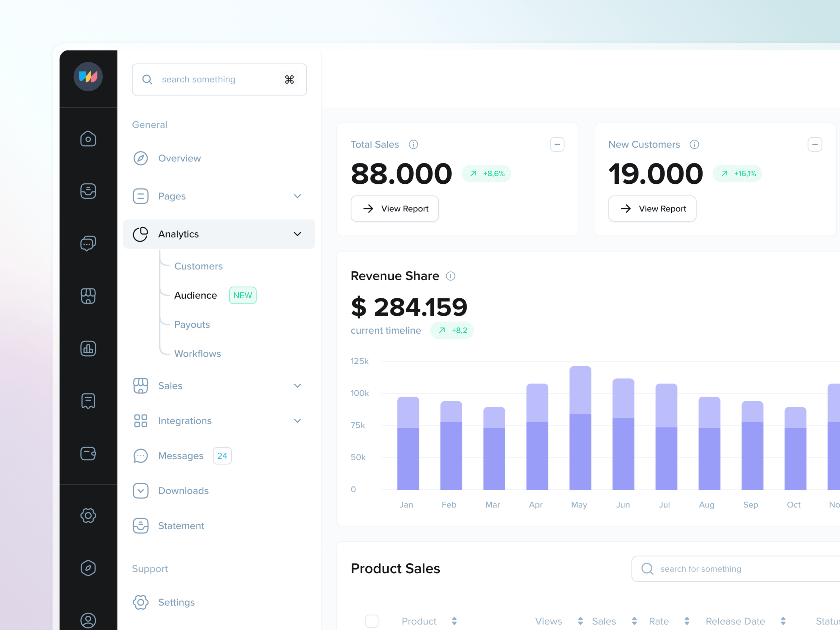
Task: Expand the Sales menu chevron
Action: click(x=297, y=386)
